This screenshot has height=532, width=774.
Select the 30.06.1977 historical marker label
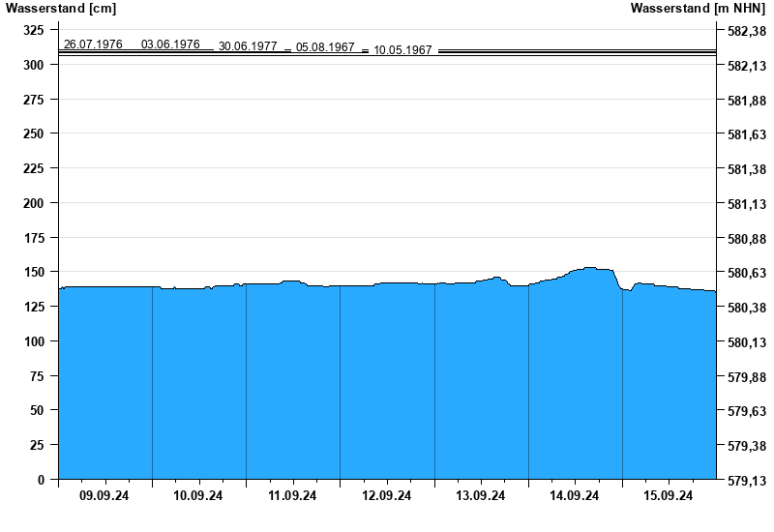click(248, 46)
